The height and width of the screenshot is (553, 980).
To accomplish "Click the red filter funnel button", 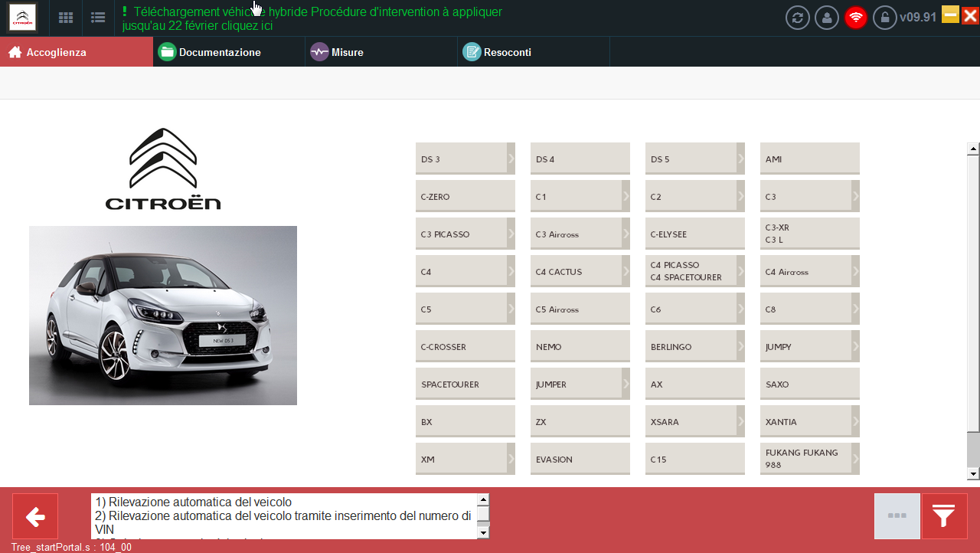I will tap(945, 516).
